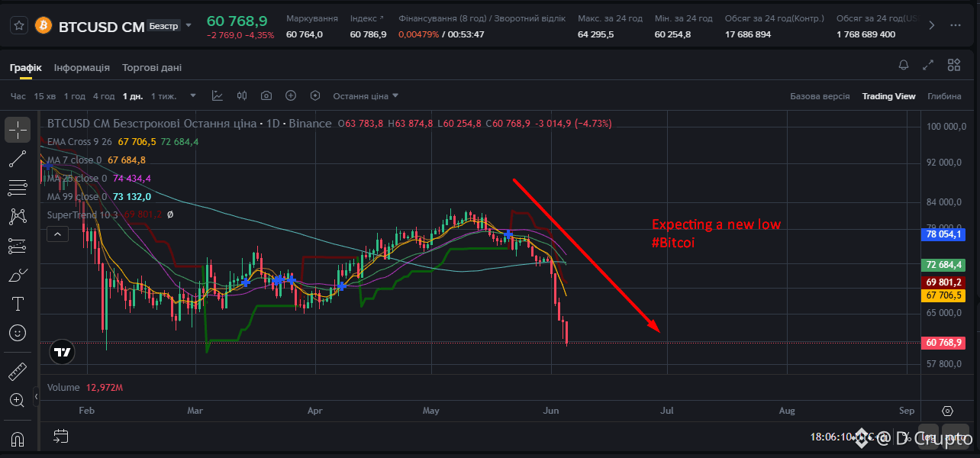
Task: Click the Маркування mark price value
Action: click(x=305, y=34)
